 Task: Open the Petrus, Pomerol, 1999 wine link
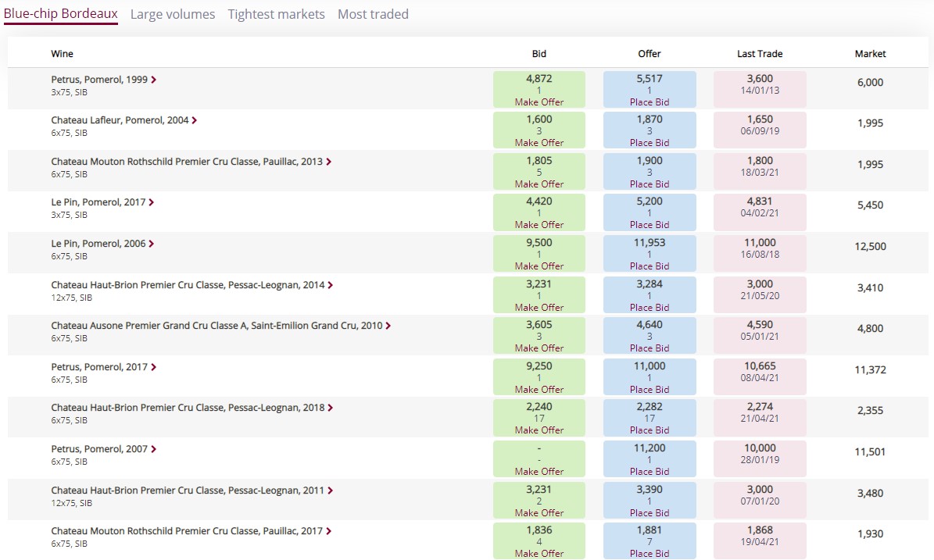coord(99,80)
